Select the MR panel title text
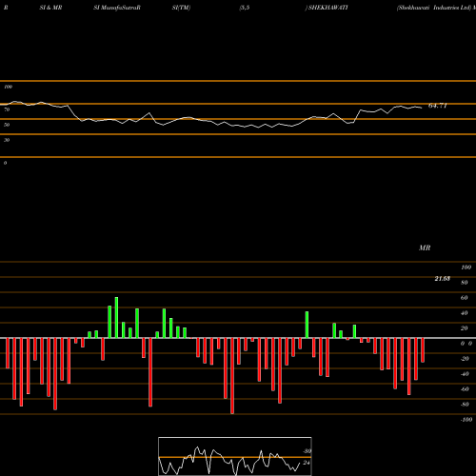This screenshot has height=476, width=476. pyautogui.click(x=425, y=248)
